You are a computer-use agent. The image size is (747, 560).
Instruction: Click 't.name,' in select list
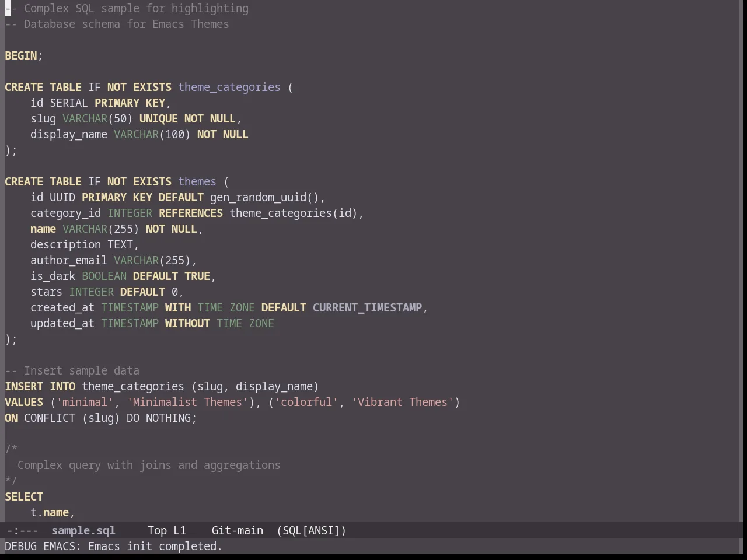coord(53,512)
